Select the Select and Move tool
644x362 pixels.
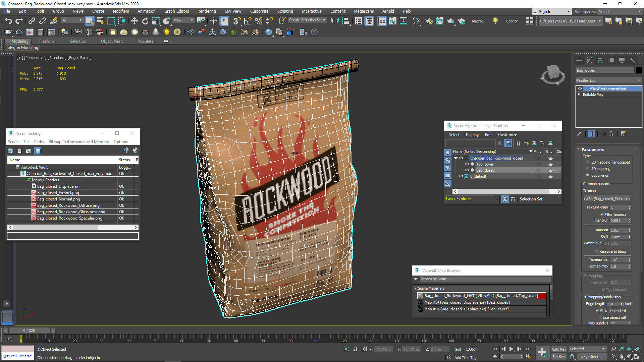click(x=135, y=21)
